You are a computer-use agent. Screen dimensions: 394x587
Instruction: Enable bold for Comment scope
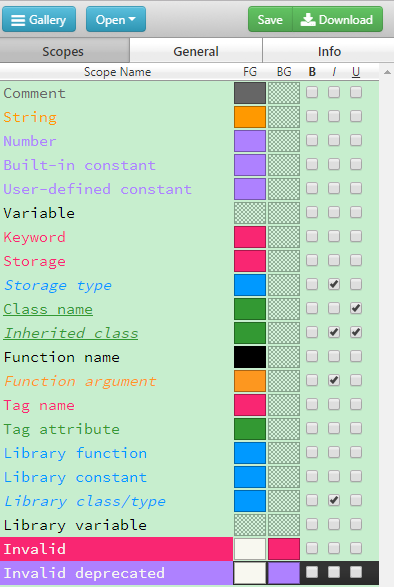pyautogui.click(x=312, y=92)
